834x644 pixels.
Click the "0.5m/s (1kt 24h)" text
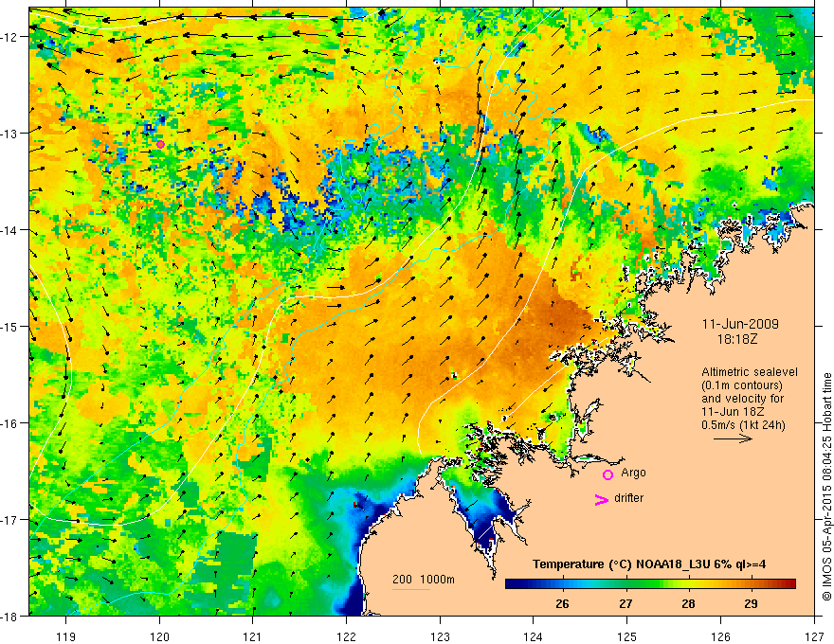743,425
